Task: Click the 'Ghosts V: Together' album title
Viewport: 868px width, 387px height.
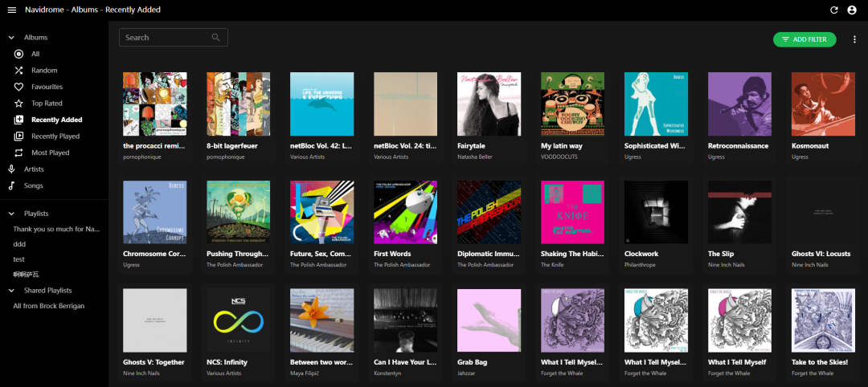Action: (x=154, y=362)
